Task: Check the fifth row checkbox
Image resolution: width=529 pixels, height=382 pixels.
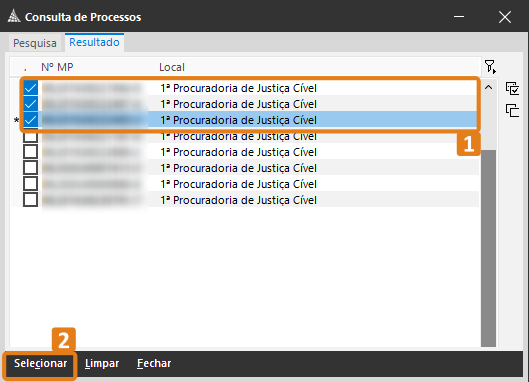Action: [30, 152]
